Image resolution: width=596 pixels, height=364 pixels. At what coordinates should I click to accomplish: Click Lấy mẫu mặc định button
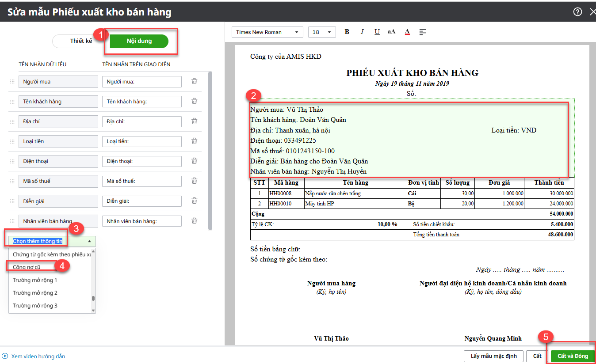[493, 356]
